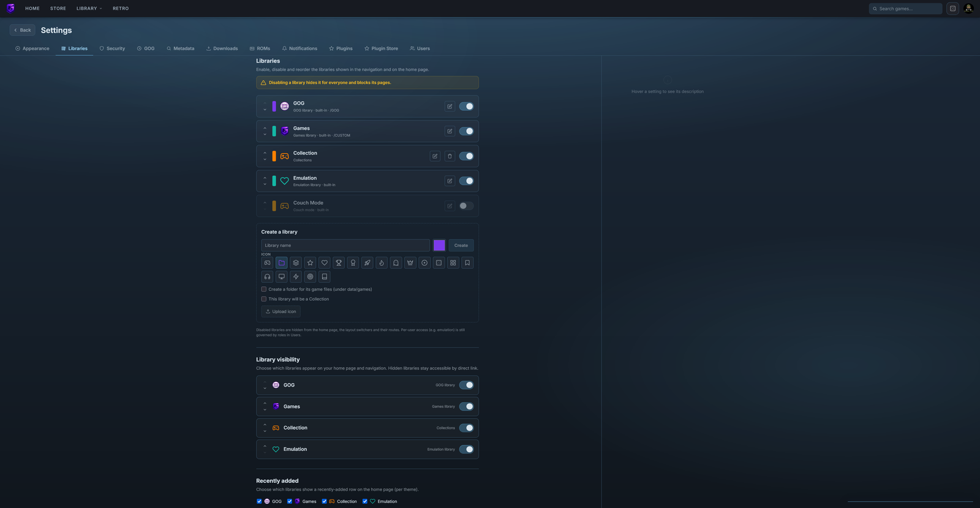Move Games down under Library visibility
The width and height of the screenshot is (980, 508).
tap(265, 409)
